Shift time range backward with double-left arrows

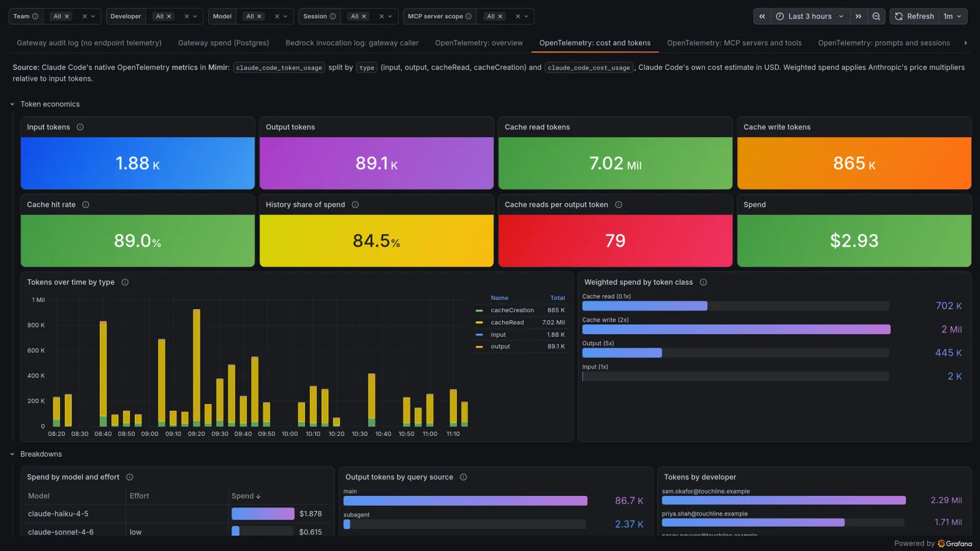[762, 17]
